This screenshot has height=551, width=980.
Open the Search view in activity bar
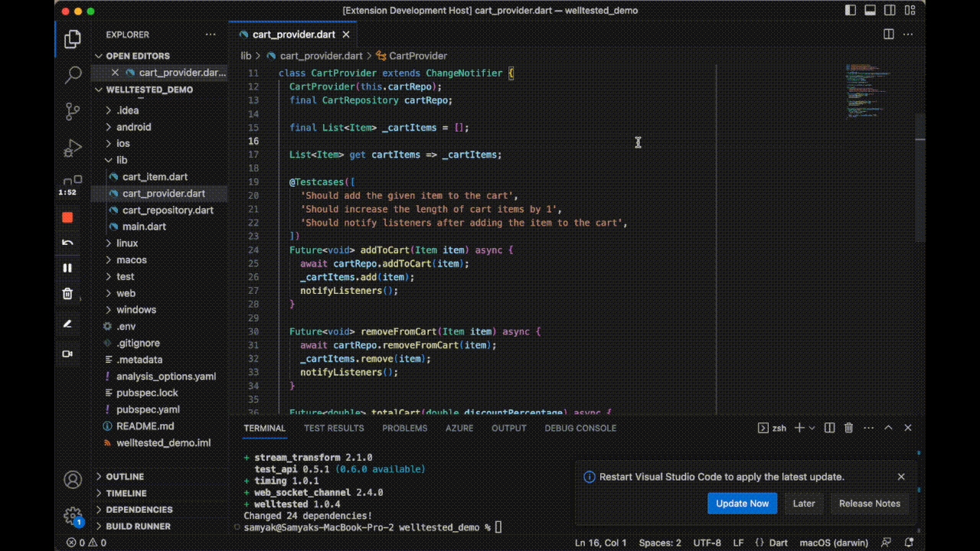[73, 75]
